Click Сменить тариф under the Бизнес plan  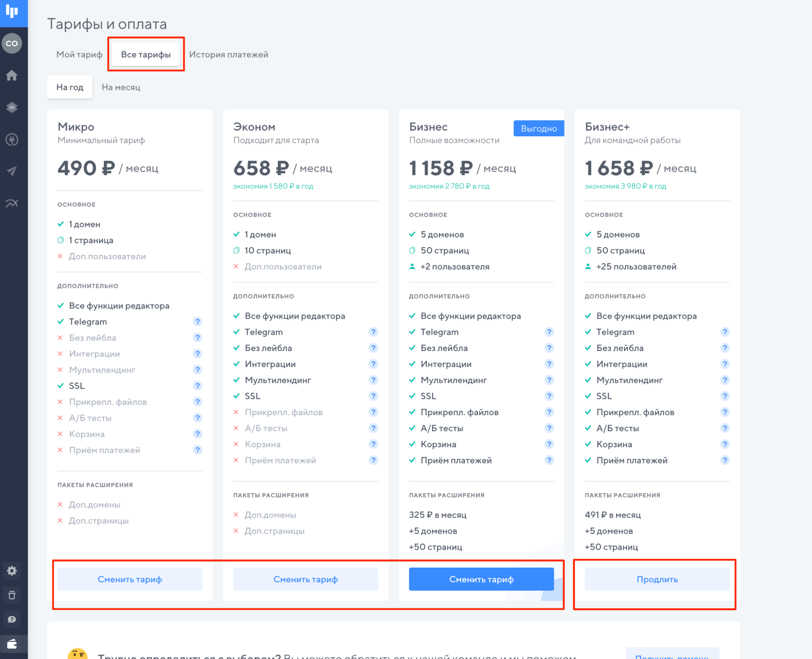point(481,579)
